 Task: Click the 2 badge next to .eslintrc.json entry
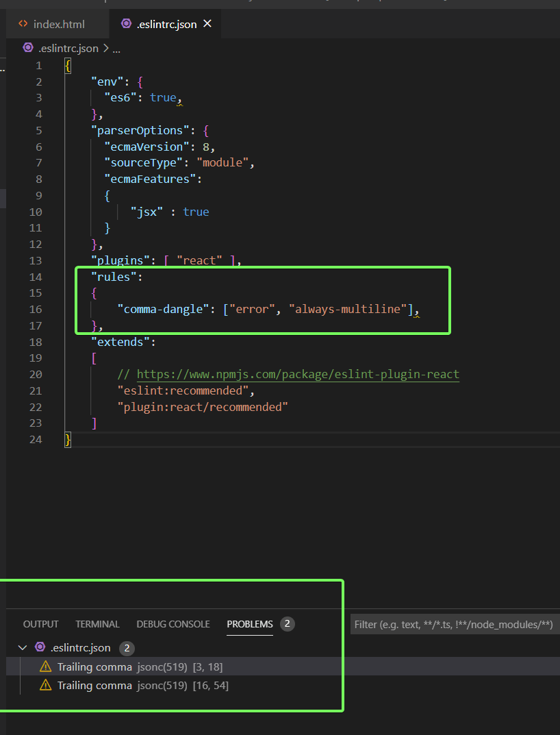[129, 647]
